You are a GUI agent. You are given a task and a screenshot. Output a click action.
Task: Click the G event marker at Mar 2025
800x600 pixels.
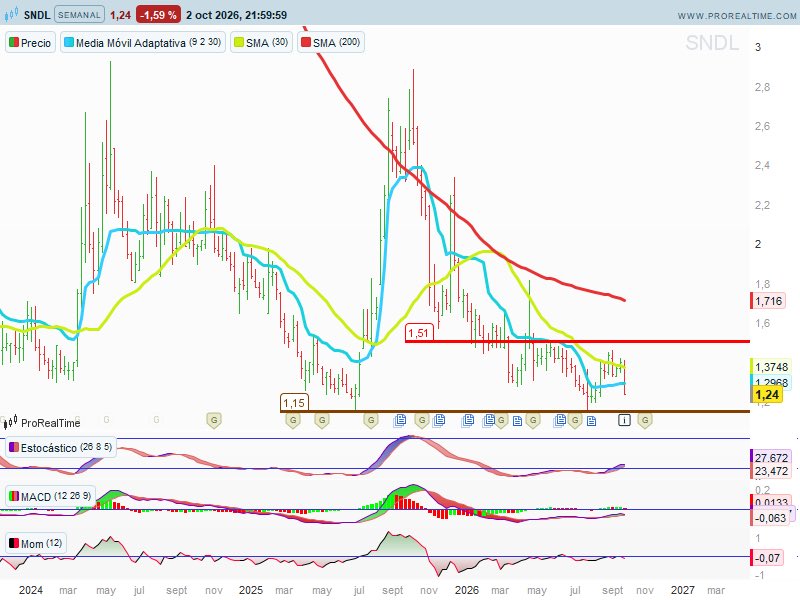click(293, 420)
